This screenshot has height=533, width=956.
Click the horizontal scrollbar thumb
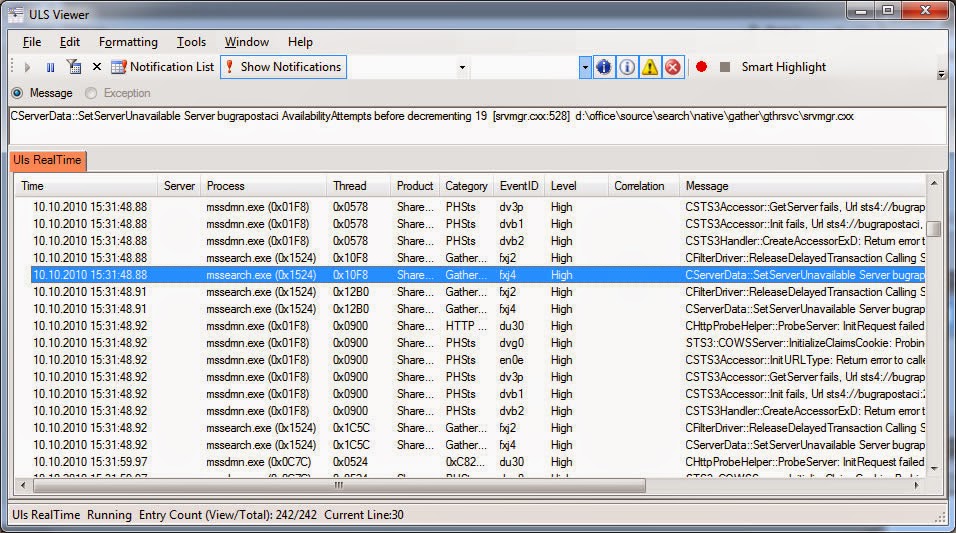point(339,485)
